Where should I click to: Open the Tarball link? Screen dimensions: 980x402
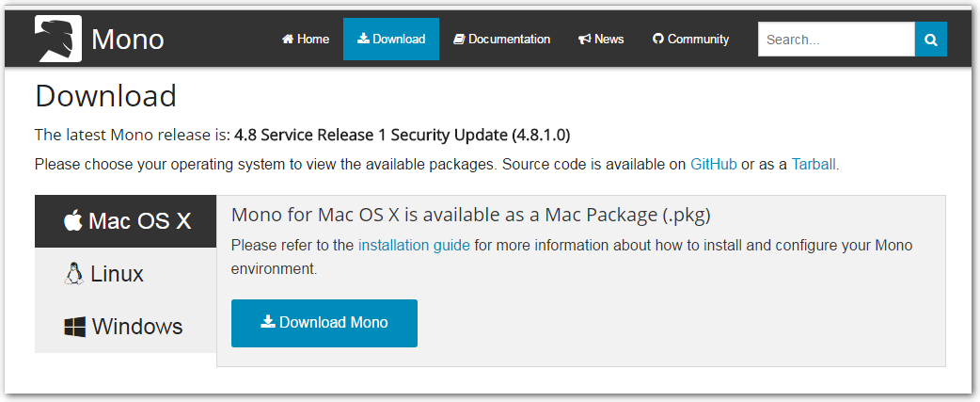pyautogui.click(x=814, y=165)
